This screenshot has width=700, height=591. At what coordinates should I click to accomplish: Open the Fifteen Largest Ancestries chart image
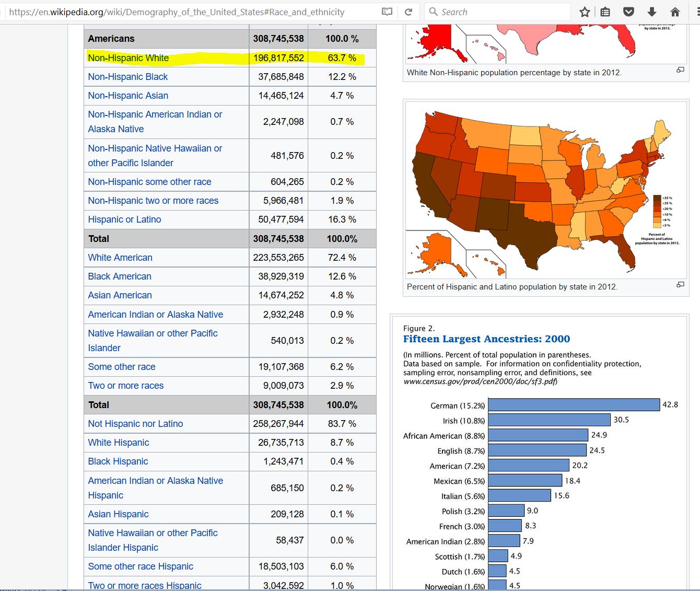(x=540, y=454)
